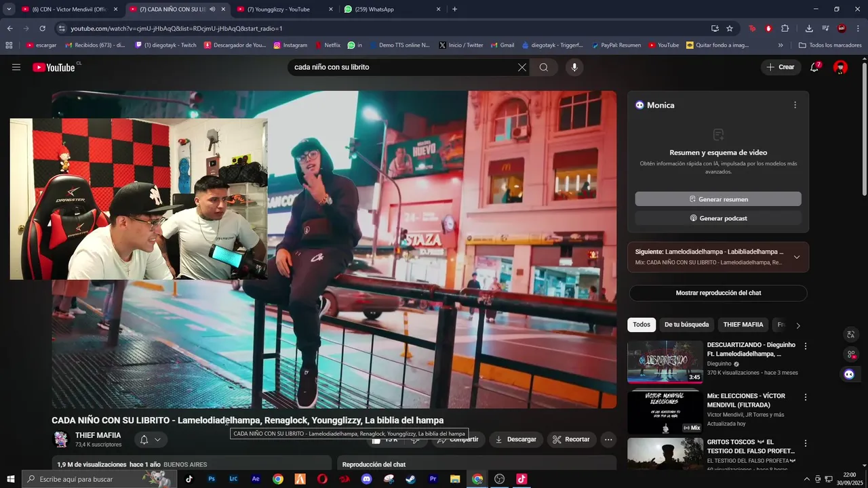Open the Netflix bookmark
Screen dimensions: 868x488
point(328,45)
